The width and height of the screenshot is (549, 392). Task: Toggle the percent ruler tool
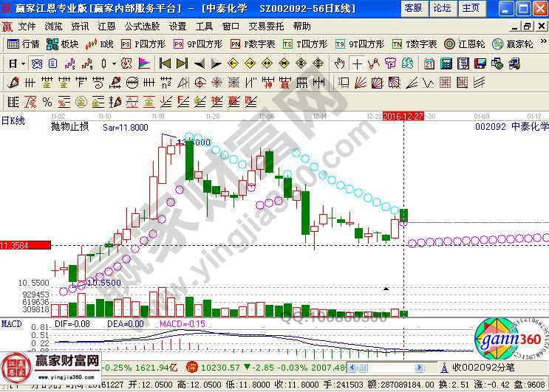[x=47, y=101]
